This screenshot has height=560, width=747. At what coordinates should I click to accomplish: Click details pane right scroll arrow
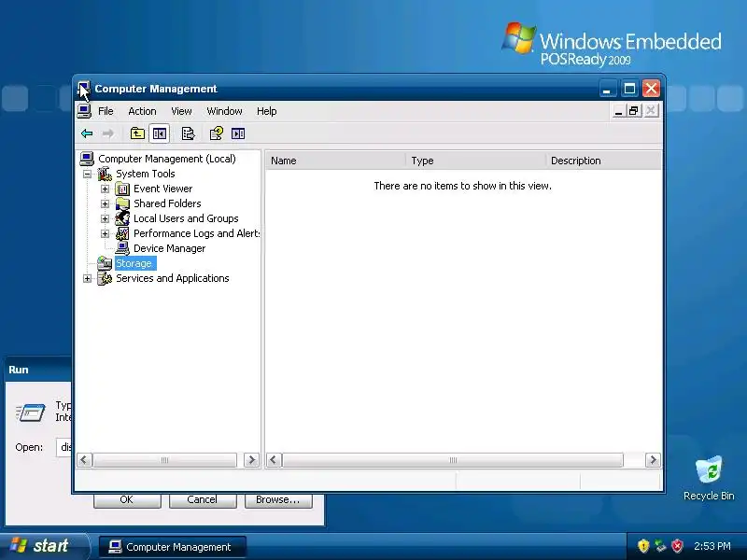[x=653, y=460]
